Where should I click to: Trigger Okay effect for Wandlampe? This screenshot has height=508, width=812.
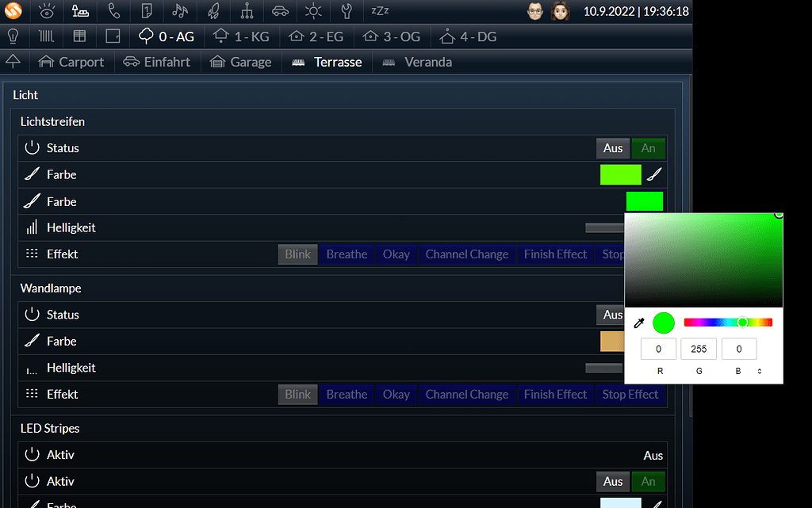pos(396,395)
